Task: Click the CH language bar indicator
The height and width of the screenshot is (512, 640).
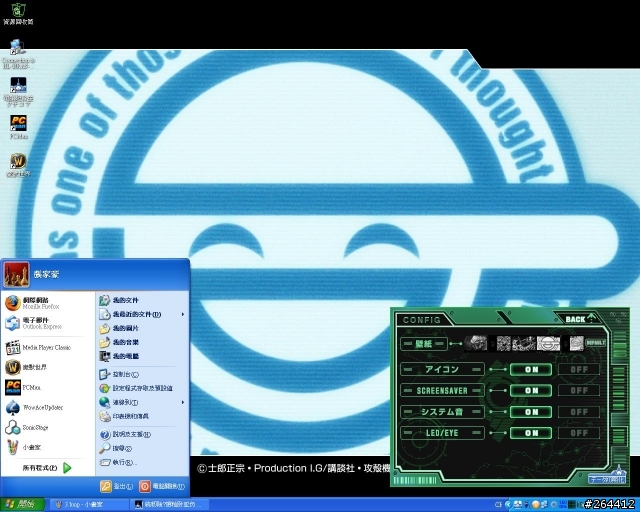Action: click(x=498, y=505)
